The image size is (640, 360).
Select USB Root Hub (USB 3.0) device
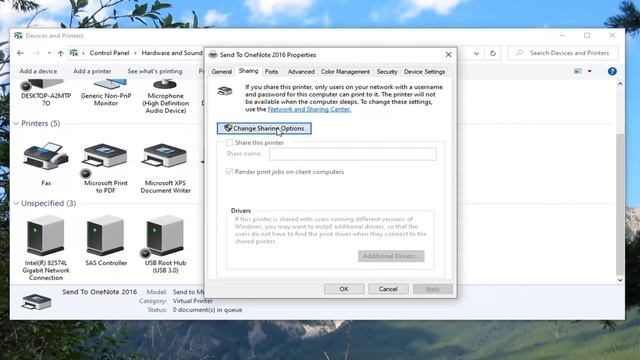tap(165, 236)
